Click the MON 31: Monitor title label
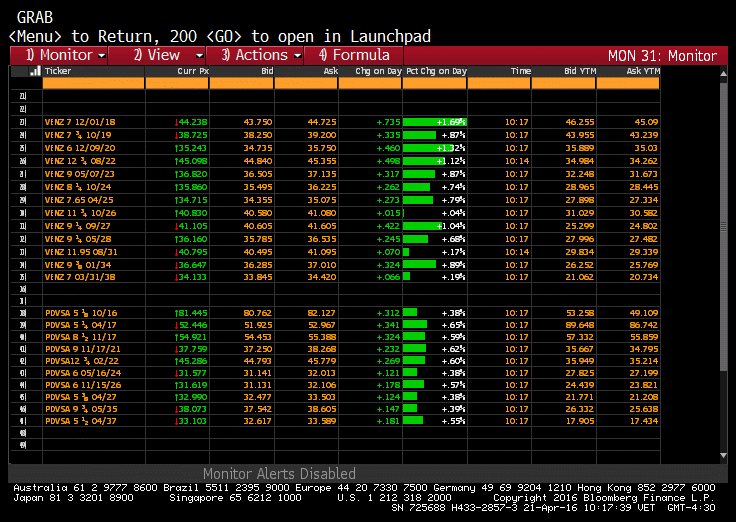 point(662,56)
